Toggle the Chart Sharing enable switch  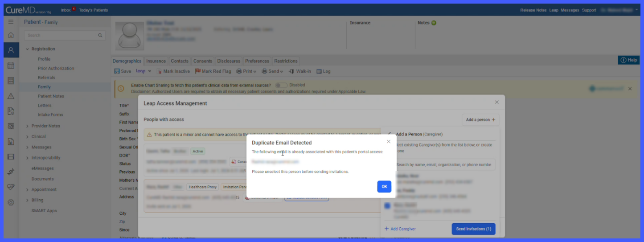281,85
